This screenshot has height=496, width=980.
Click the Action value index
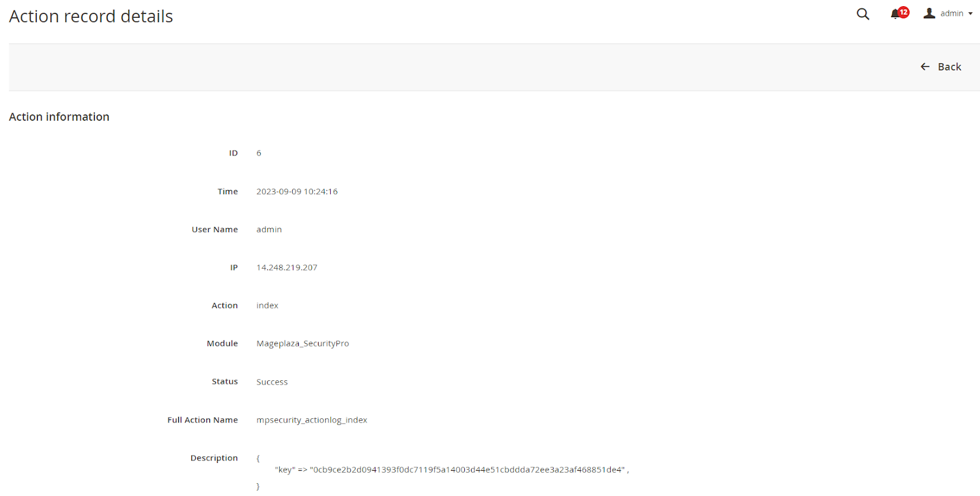(267, 306)
